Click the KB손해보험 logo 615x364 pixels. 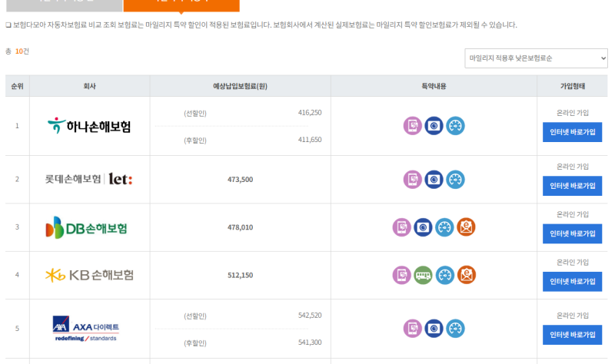89,275
